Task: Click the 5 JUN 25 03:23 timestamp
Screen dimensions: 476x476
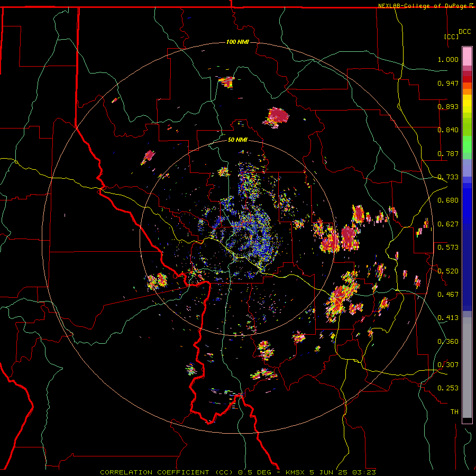Action: 343,472
